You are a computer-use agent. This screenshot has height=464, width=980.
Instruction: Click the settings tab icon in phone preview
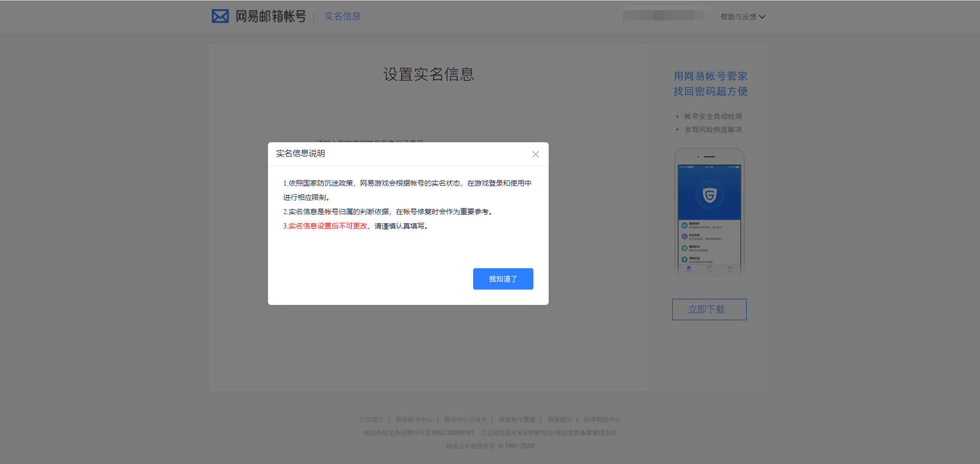(x=729, y=268)
